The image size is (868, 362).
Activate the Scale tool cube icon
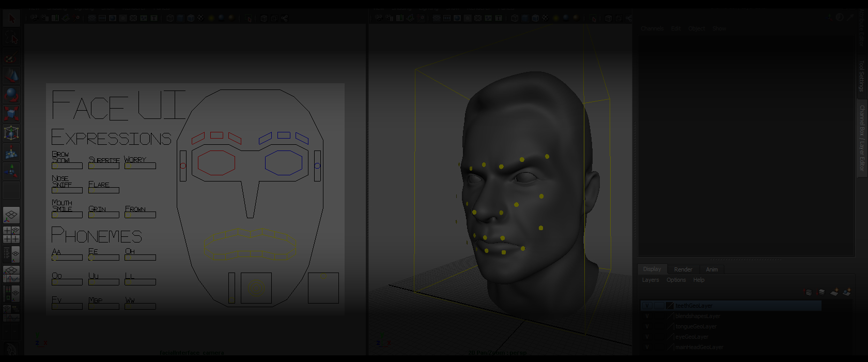[x=11, y=114]
